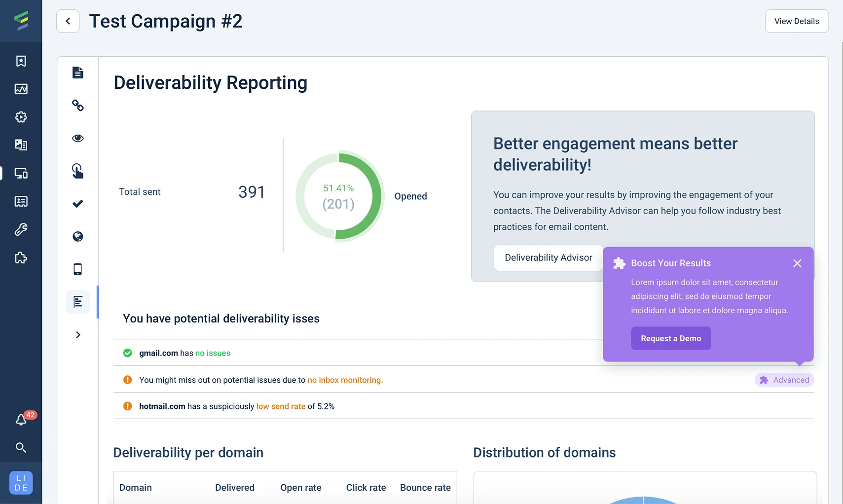Screen dimensions: 843x504
Task: Open the mobile device report icon
Action: pyautogui.click(x=78, y=269)
